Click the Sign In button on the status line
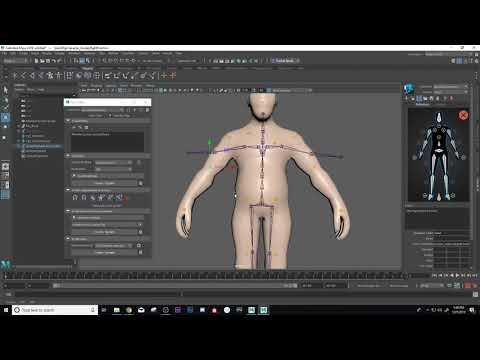The width and height of the screenshot is (480, 360). pyautogui.click(x=284, y=61)
